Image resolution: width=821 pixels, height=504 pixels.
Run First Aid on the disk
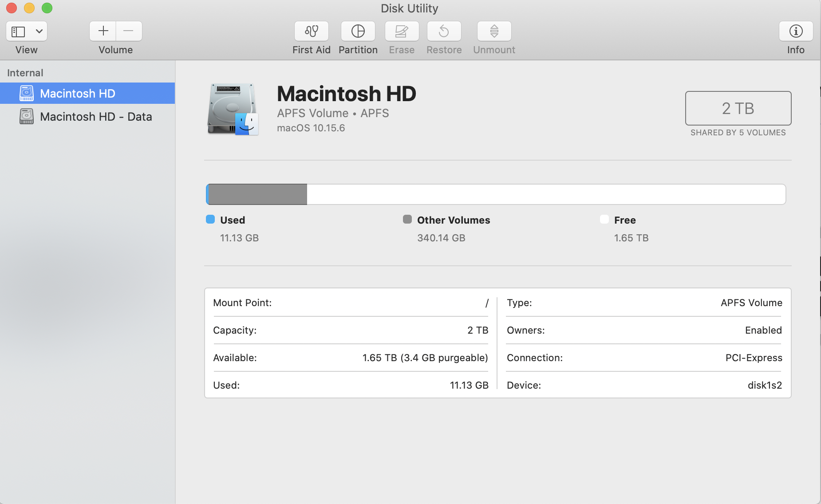coord(312,31)
